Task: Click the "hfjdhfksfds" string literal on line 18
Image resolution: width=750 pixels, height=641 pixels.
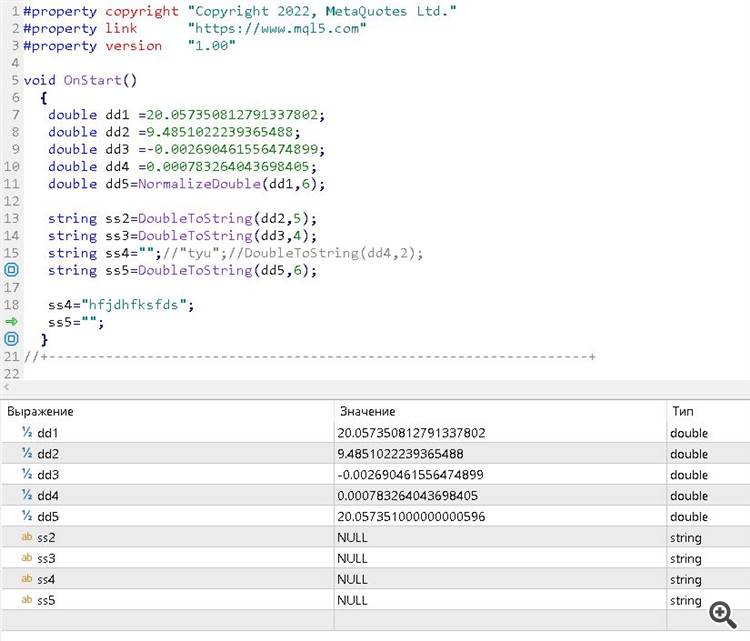Action: click(x=133, y=305)
